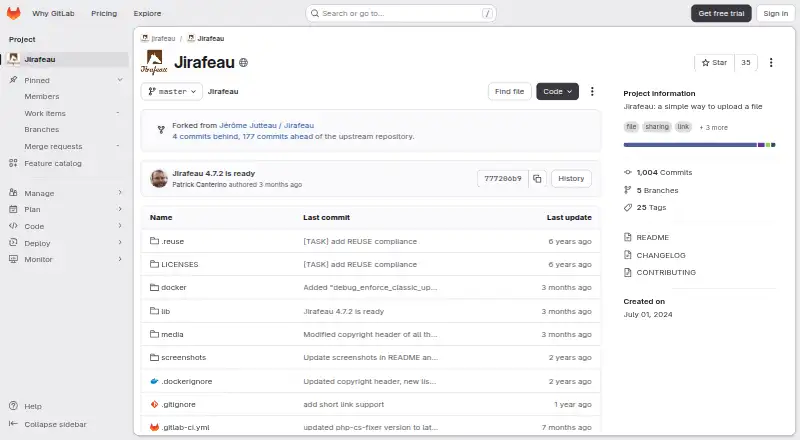The height and width of the screenshot is (440, 800).
Task: Click the fork icon in the forked-from banner
Action: 161,130
